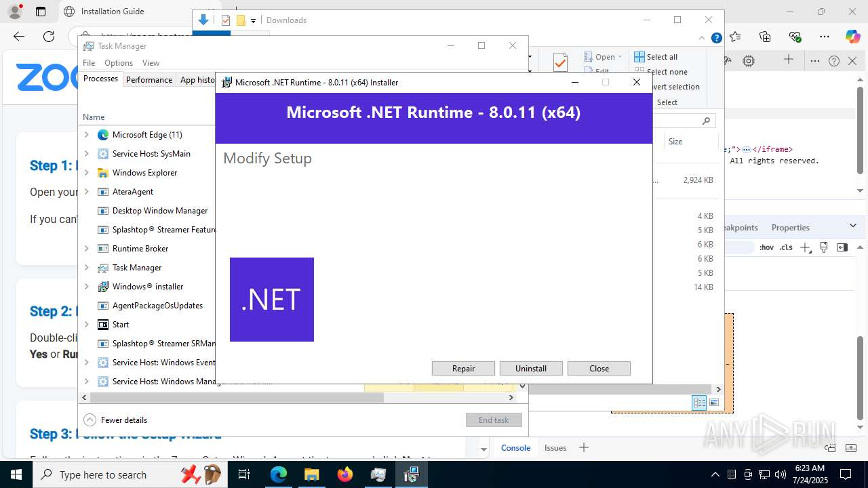Screen dimensions: 868x488
Task: Open Explorer help with the blue question icon
Action: tap(716, 39)
